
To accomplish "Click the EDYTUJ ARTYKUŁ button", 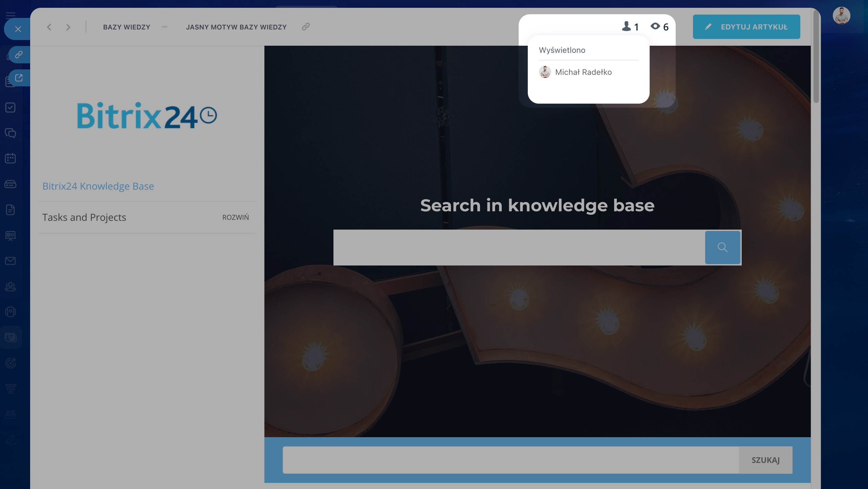I will [746, 27].
